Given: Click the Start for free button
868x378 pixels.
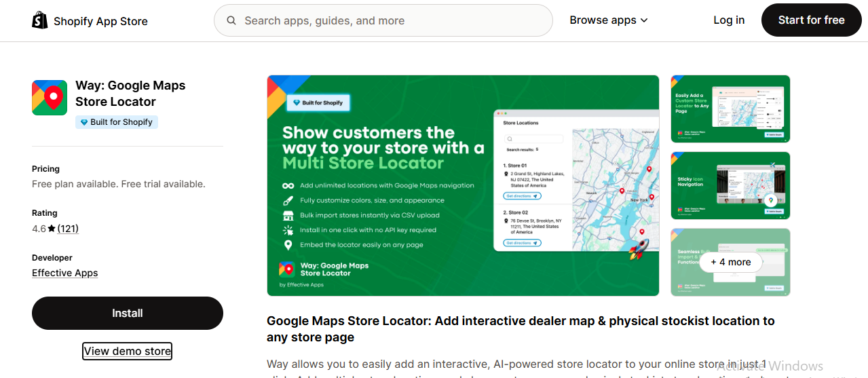Looking at the screenshot, I should pos(812,20).
